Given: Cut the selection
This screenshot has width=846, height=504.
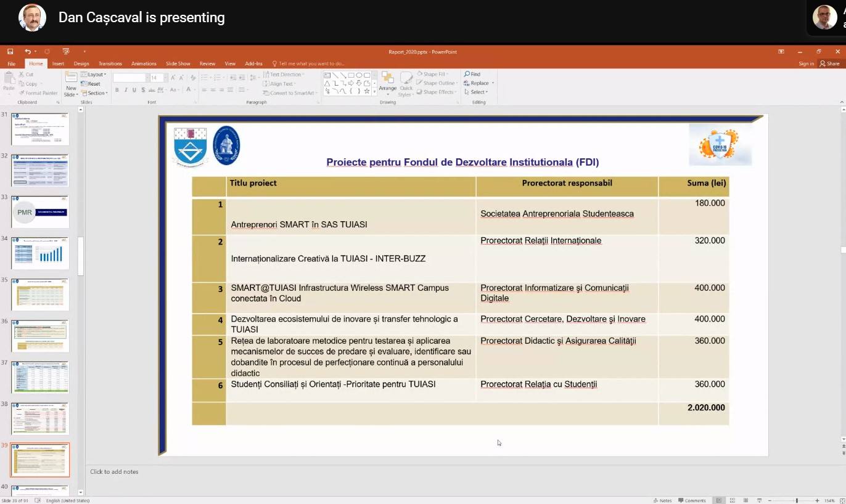Looking at the screenshot, I should point(26,75).
